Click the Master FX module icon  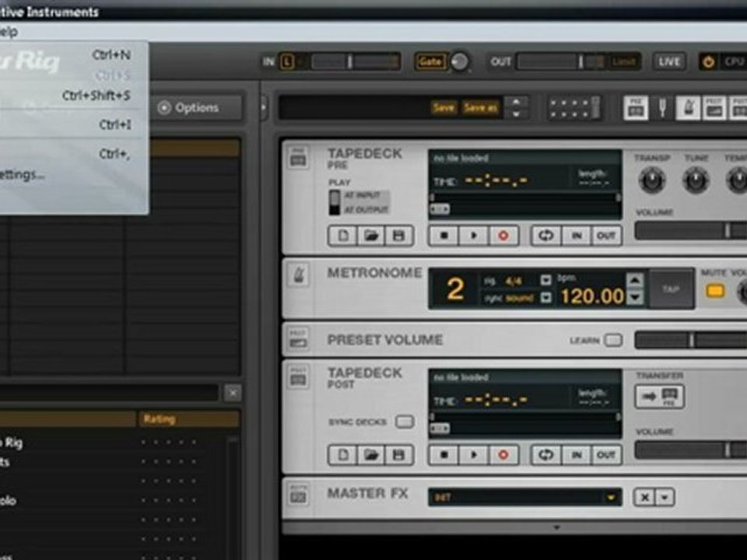click(x=298, y=495)
